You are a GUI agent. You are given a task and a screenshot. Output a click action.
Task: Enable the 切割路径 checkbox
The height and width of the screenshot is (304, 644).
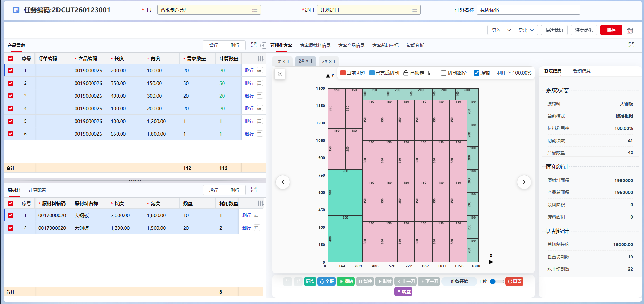(443, 73)
